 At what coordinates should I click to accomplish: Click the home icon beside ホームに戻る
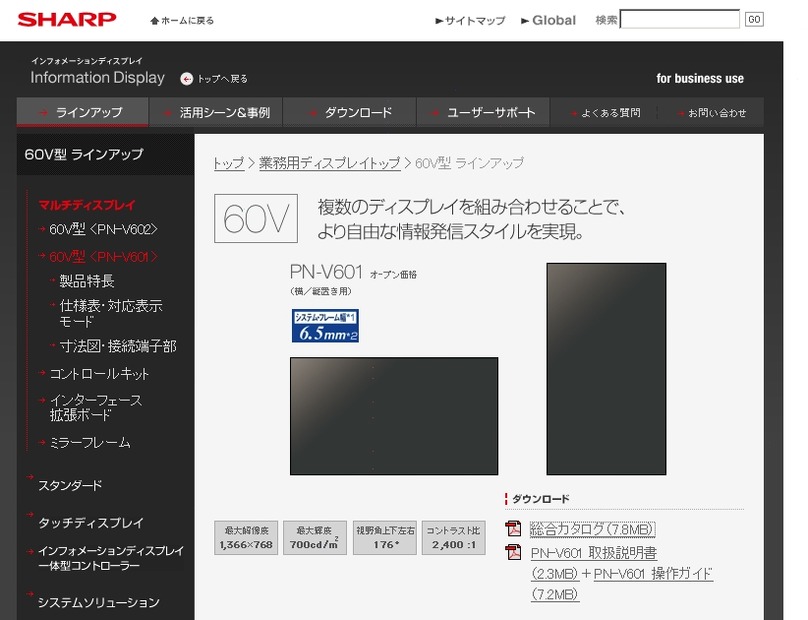point(154,21)
